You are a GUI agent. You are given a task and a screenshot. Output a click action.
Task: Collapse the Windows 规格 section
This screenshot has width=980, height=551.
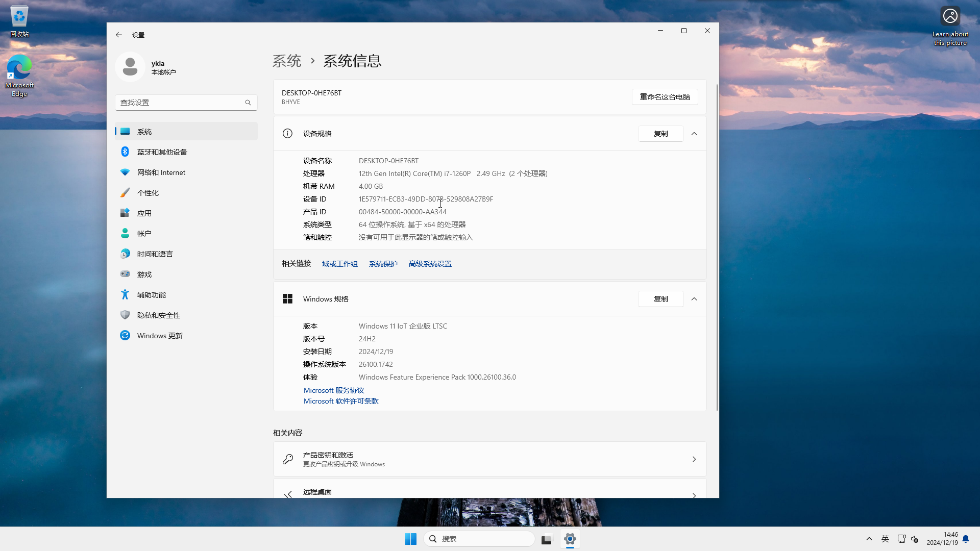click(x=694, y=299)
